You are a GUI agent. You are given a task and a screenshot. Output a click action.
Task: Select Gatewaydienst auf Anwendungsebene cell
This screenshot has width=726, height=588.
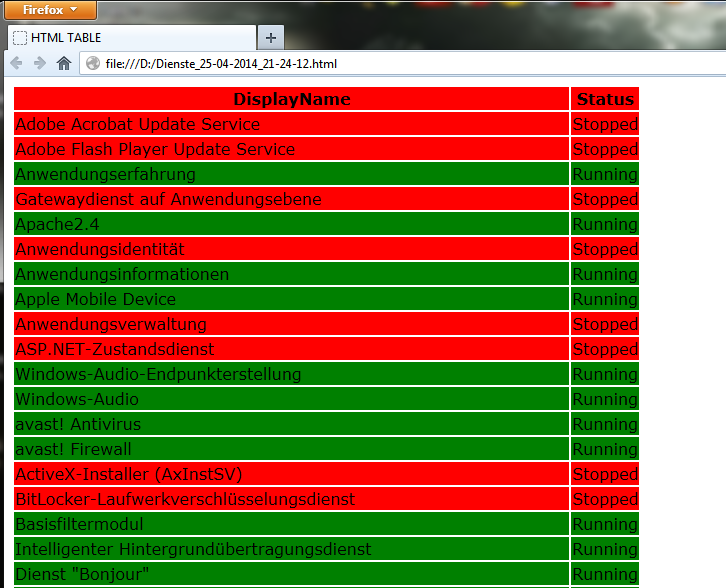(x=291, y=199)
